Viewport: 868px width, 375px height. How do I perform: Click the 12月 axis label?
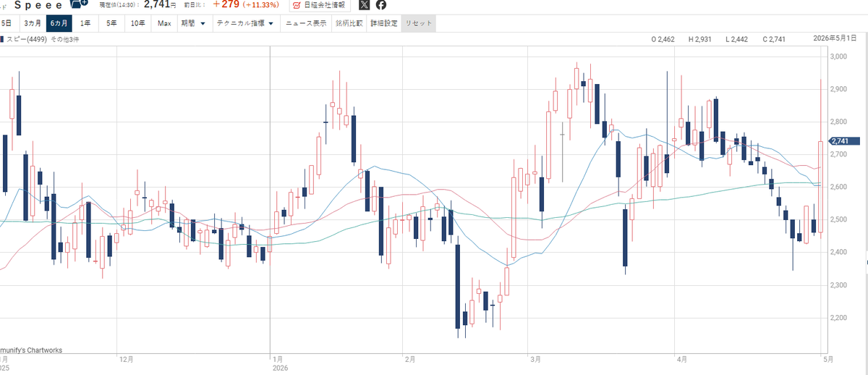(126, 358)
